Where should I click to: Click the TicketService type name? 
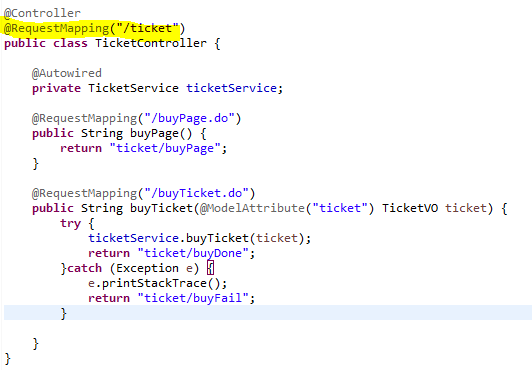tap(133, 88)
